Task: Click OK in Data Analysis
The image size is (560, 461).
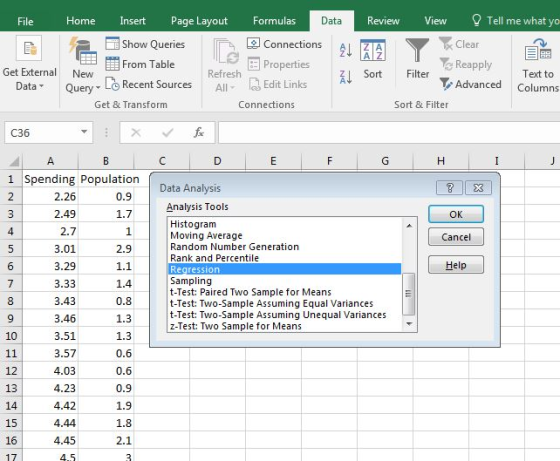Action: click(x=456, y=214)
